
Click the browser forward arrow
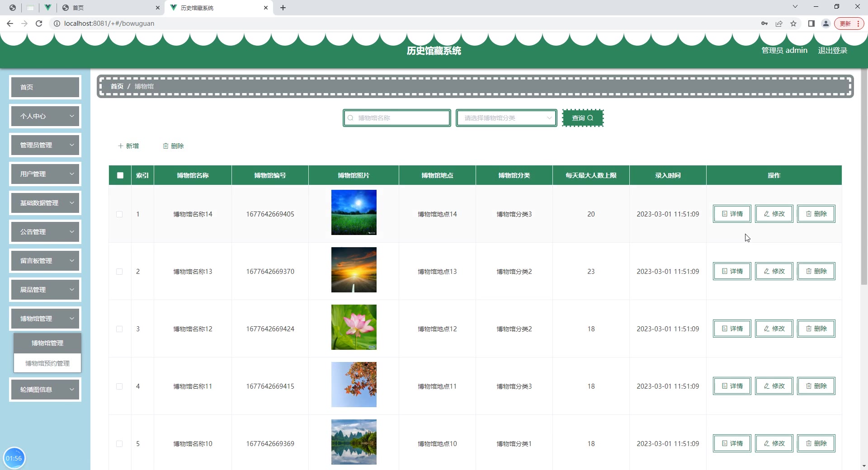(24, 23)
